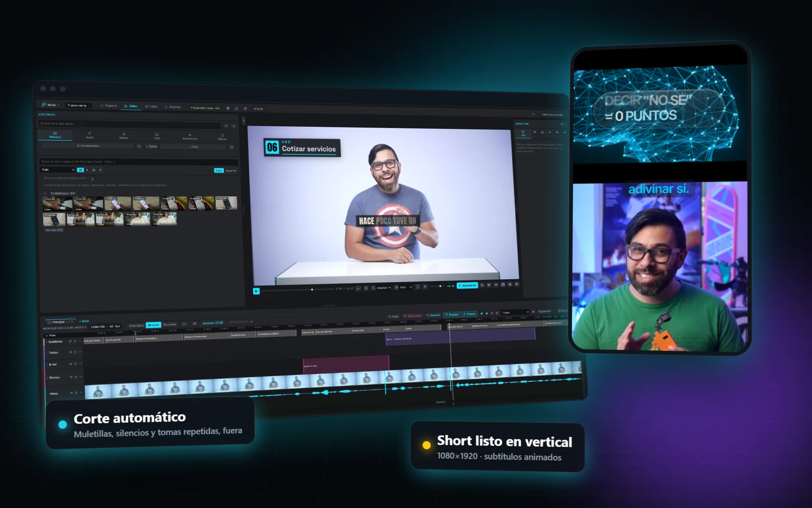Filter library by video play icon
Viewport: 812px width, 508px height.
click(87, 170)
